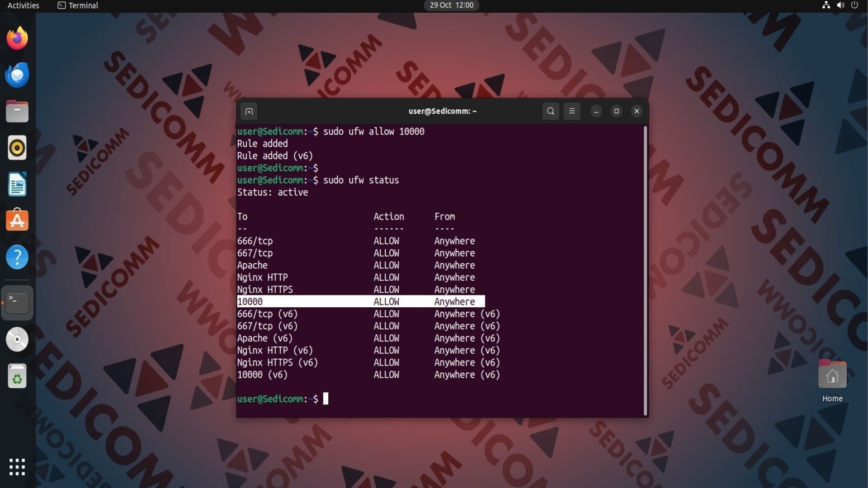Click the 'From' column header
The height and width of the screenshot is (488, 868).
pos(445,217)
